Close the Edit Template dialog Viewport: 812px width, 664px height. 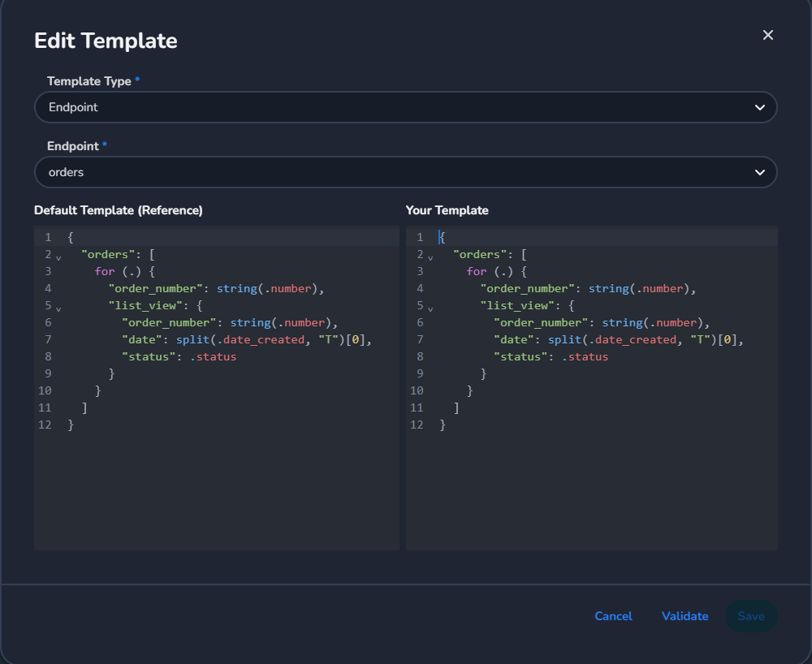pyautogui.click(x=768, y=35)
